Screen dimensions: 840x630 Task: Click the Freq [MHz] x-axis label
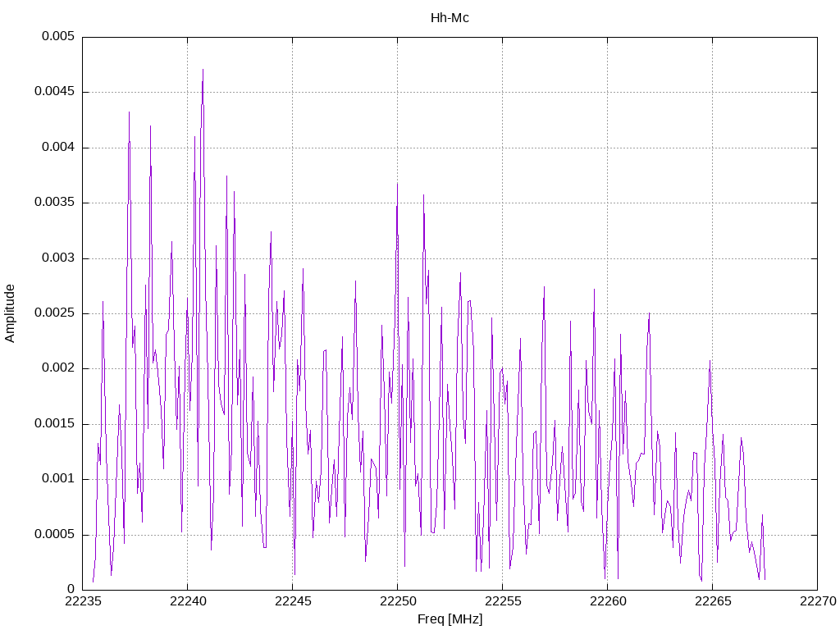pyautogui.click(x=450, y=619)
